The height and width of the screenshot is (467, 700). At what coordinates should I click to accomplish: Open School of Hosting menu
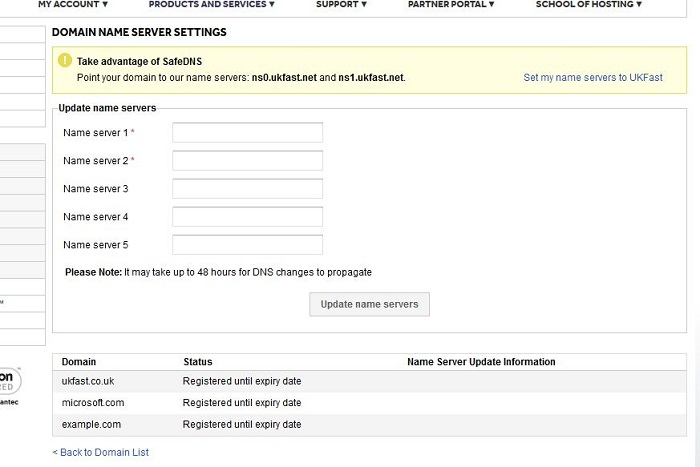(x=588, y=4)
